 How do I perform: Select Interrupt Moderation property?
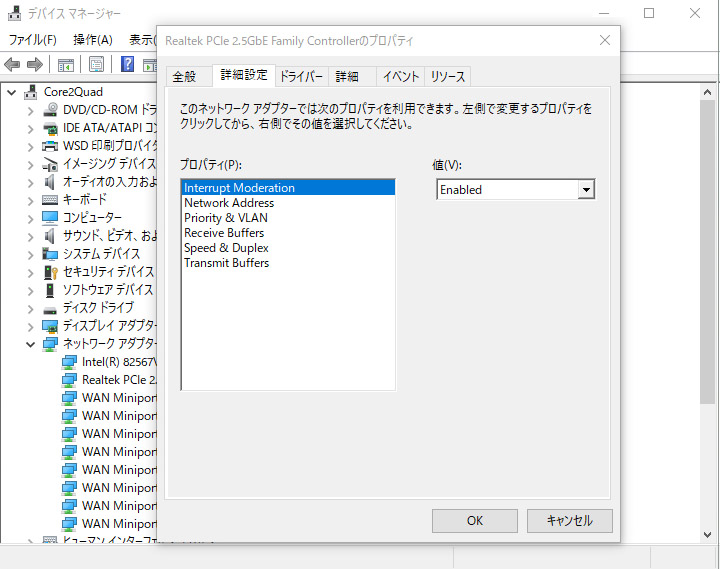click(x=288, y=188)
